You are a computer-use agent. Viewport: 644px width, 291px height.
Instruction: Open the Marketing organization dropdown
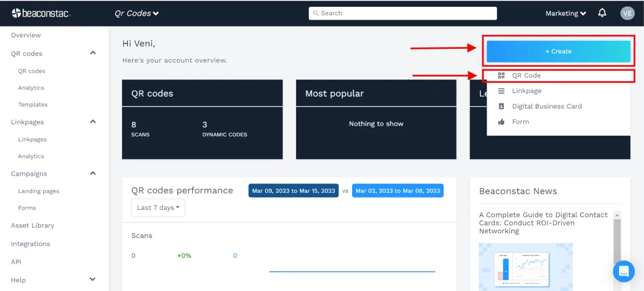(566, 14)
